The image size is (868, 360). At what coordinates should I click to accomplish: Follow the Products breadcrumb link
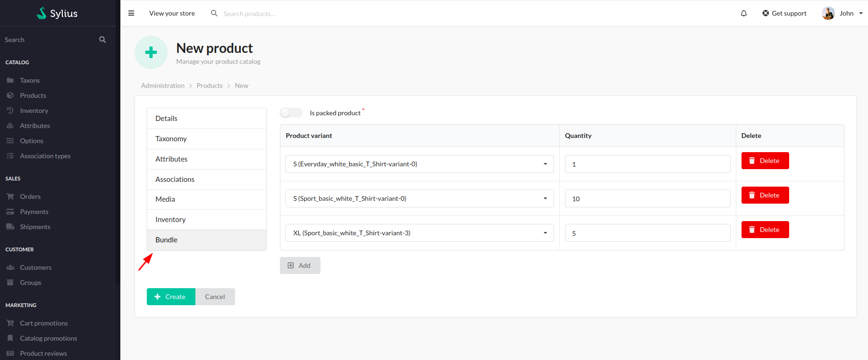[x=210, y=86]
